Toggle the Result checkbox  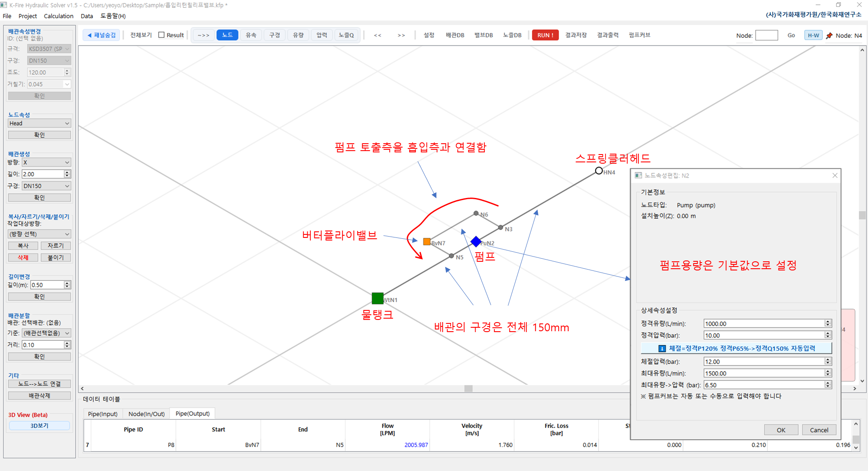(x=162, y=35)
